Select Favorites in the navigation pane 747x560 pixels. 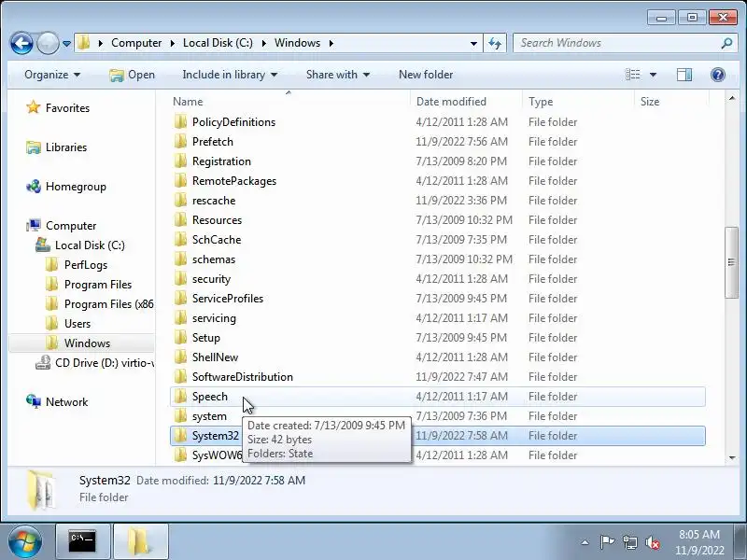(58, 108)
